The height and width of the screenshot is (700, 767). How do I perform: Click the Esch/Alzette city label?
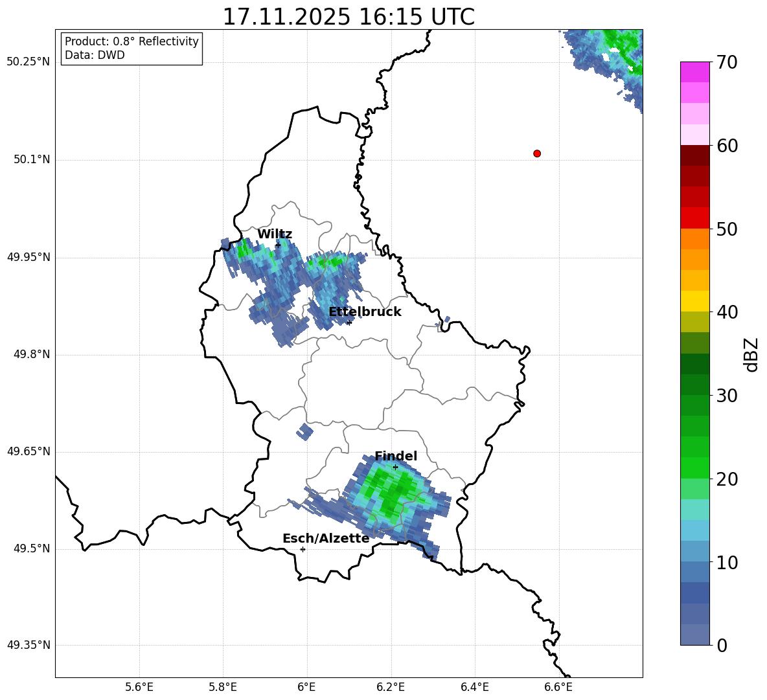(326, 538)
